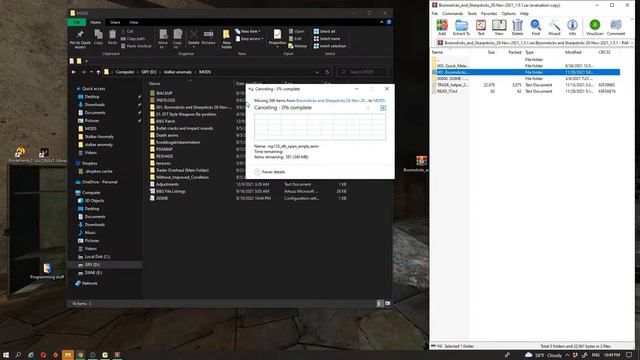Click Pin to Quick access in Explorer ribbon

tap(80, 39)
